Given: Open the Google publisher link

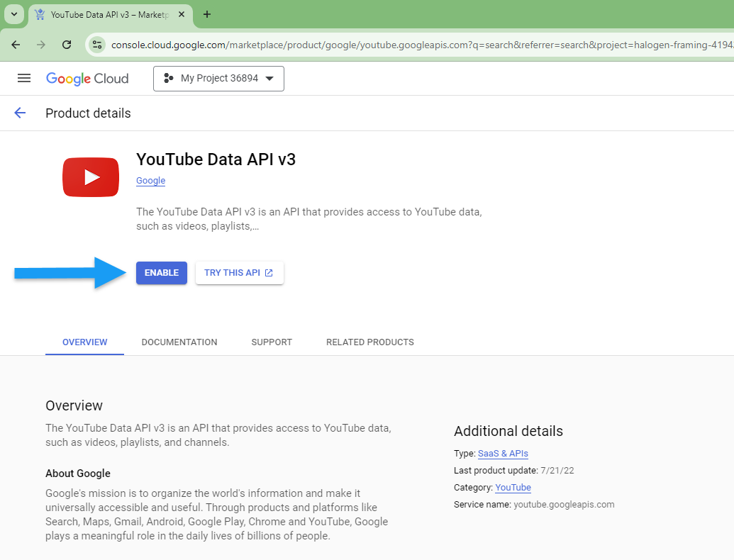Looking at the screenshot, I should coord(151,181).
